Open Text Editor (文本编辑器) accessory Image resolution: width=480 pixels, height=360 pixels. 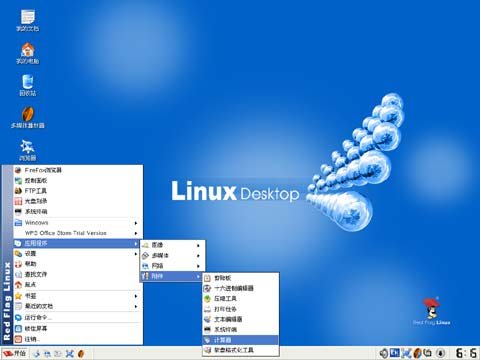[x=240, y=319]
